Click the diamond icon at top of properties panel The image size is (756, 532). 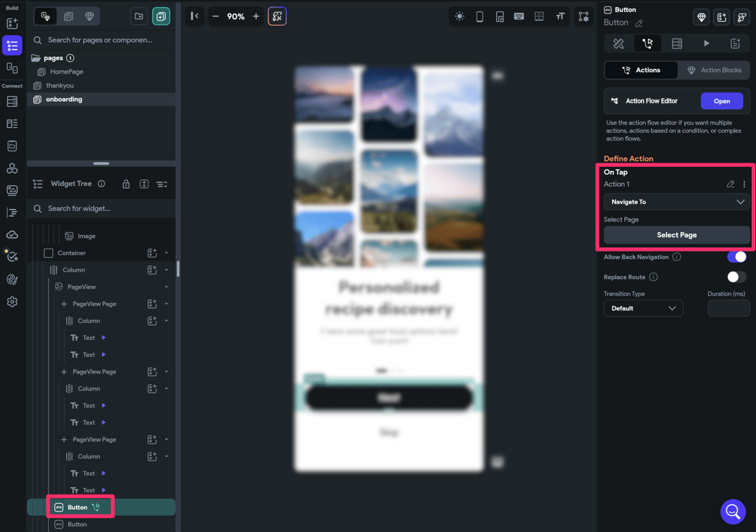[x=702, y=17]
